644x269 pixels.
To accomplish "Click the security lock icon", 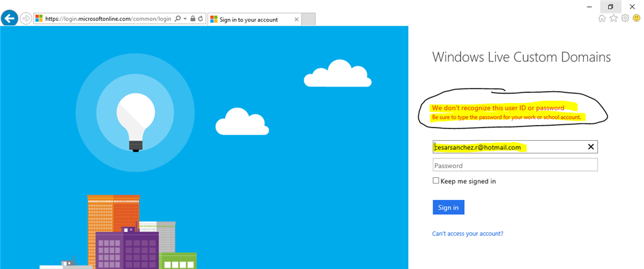I will 192,18.
